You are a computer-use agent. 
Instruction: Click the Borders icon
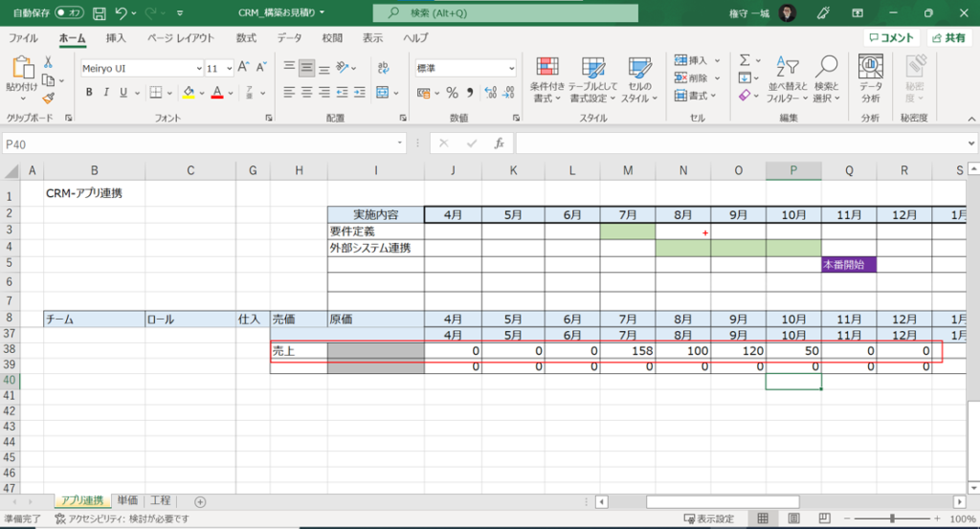click(x=156, y=93)
